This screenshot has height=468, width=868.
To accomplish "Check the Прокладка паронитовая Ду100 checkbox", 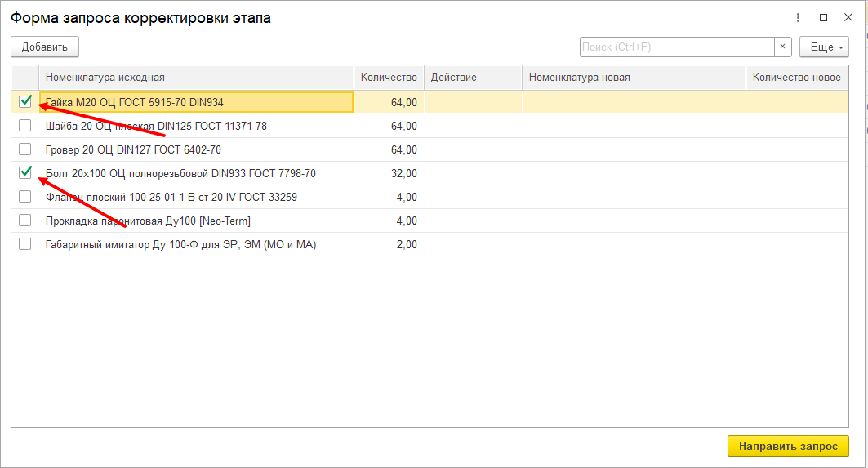I will pos(25,221).
